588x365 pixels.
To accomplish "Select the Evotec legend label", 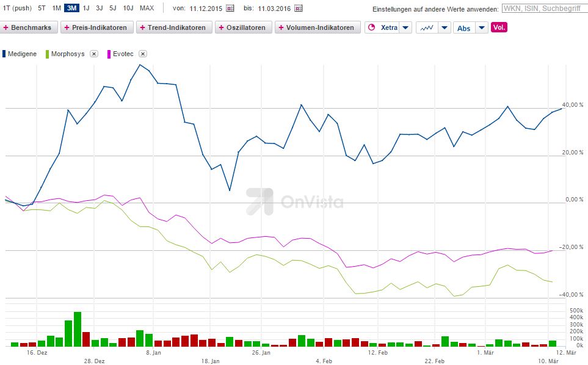I will 123,54.
